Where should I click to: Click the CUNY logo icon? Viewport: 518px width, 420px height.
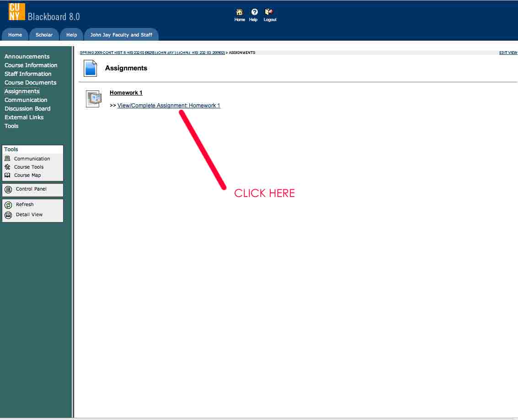click(x=16, y=12)
